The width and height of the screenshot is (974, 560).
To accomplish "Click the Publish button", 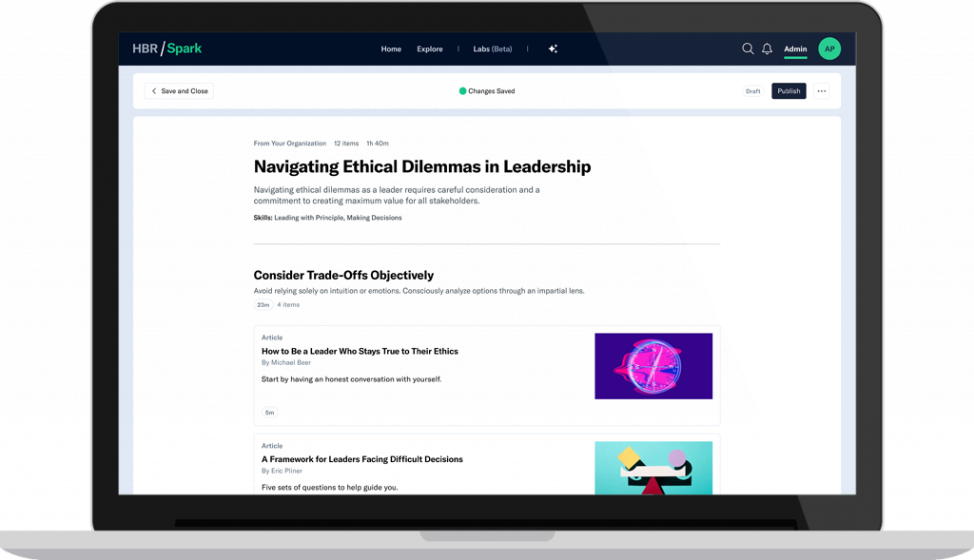I will (789, 91).
